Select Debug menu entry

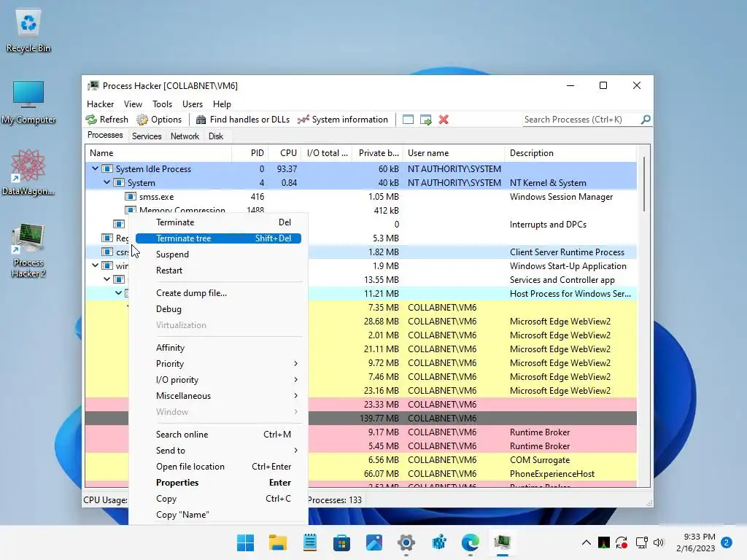pyautogui.click(x=218, y=309)
